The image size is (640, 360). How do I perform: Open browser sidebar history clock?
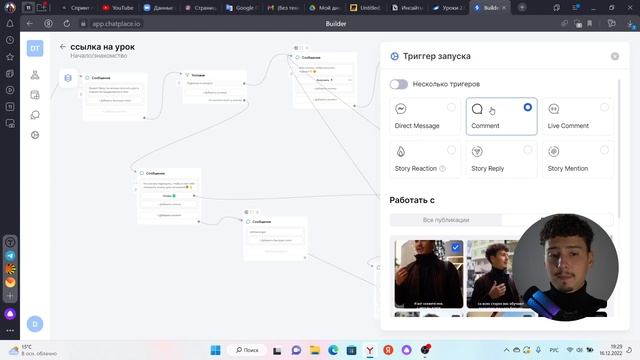click(x=10, y=40)
